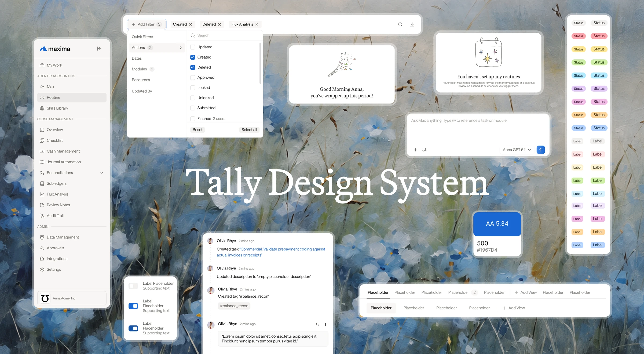This screenshot has height=354, width=644.
Task: Click the Reset button in filter panel
Action: pos(197,130)
